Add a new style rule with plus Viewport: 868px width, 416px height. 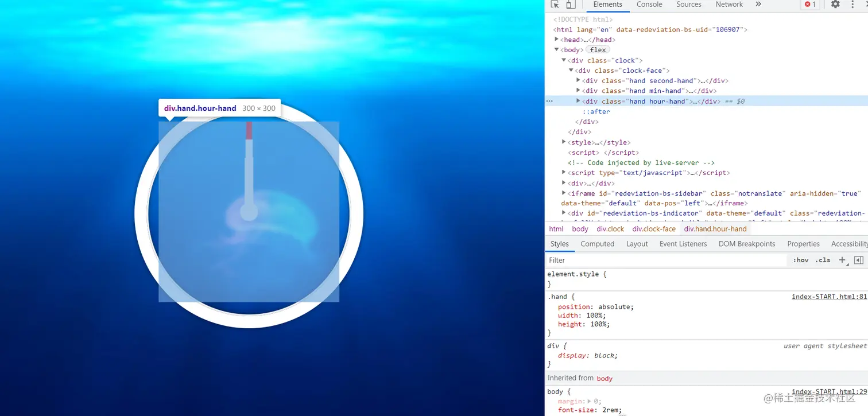point(842,260)
